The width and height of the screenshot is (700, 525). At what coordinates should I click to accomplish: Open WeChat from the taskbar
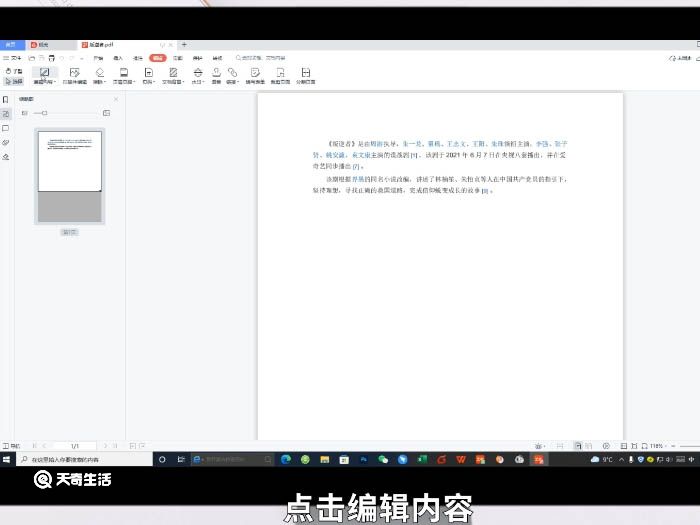[x=383, y=459]
